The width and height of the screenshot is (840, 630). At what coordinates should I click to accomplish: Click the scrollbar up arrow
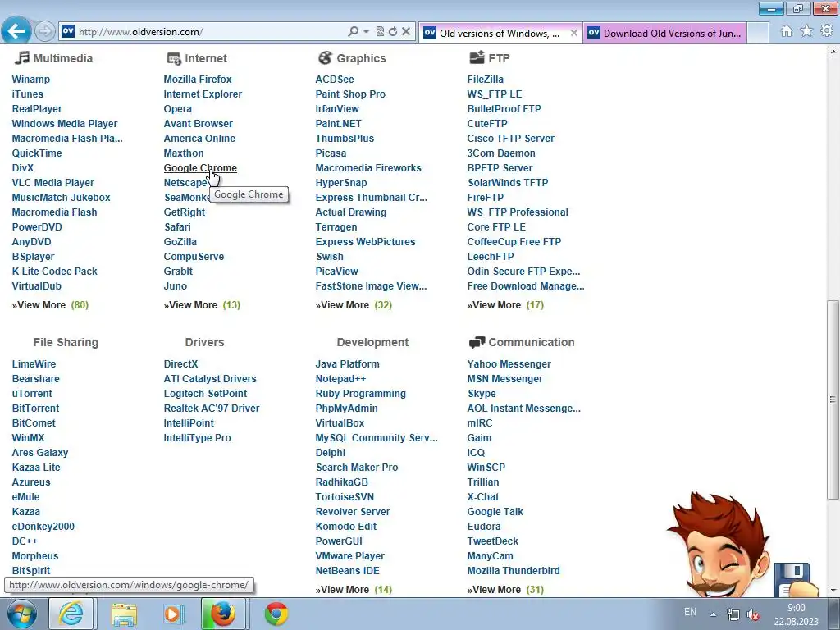tap(833, 52)
